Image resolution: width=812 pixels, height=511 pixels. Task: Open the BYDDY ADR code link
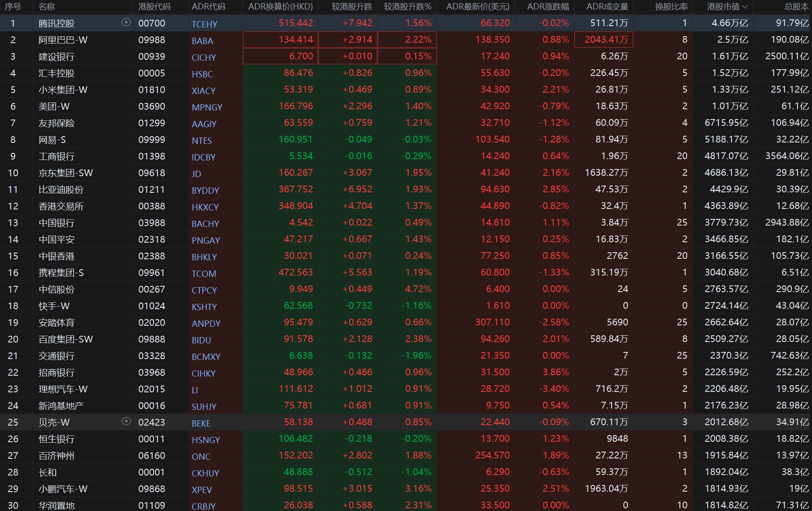point(205,191)
